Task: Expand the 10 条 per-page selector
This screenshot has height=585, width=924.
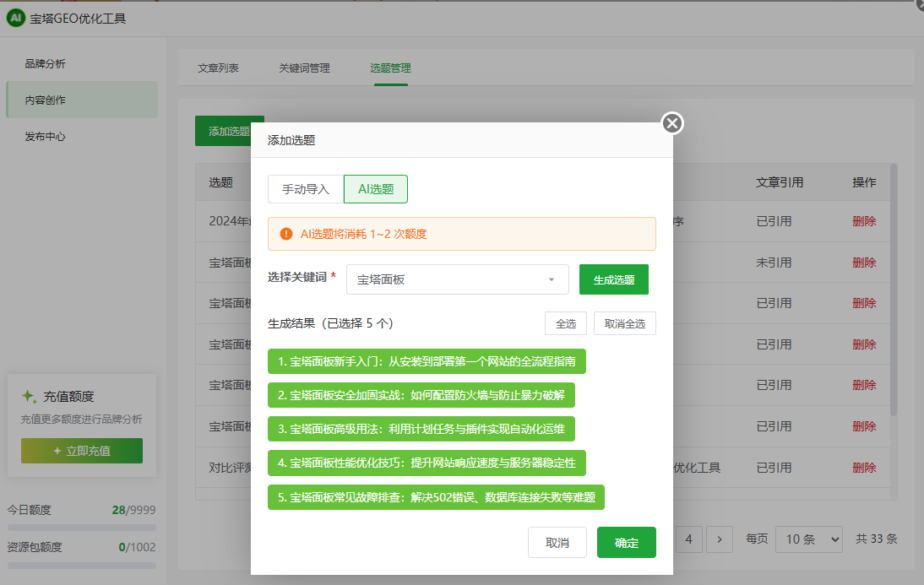Action: [x=809, y=539]
